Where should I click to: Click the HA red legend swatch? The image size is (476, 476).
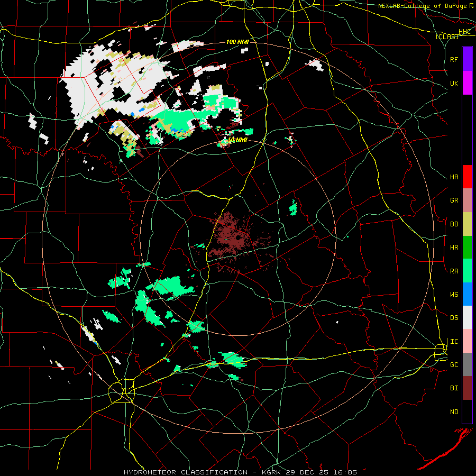point(467,177)
